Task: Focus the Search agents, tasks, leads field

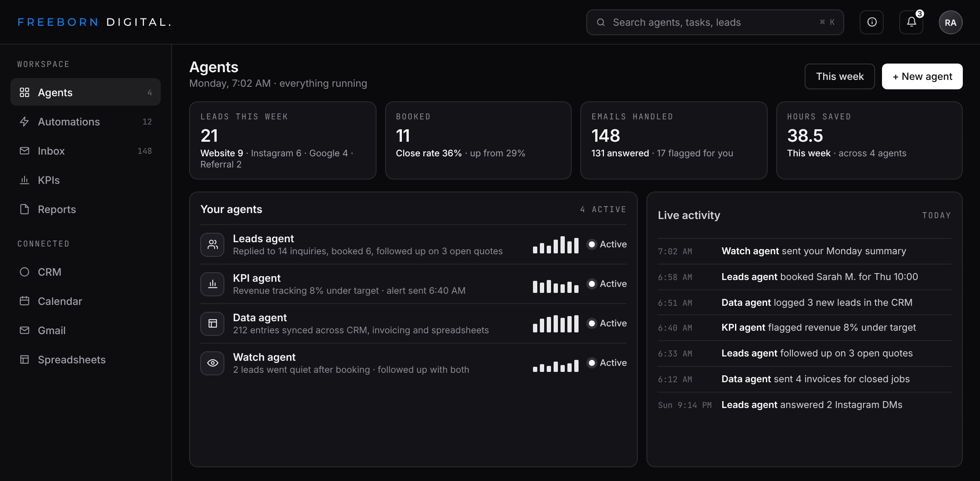Action: (715, 22)
